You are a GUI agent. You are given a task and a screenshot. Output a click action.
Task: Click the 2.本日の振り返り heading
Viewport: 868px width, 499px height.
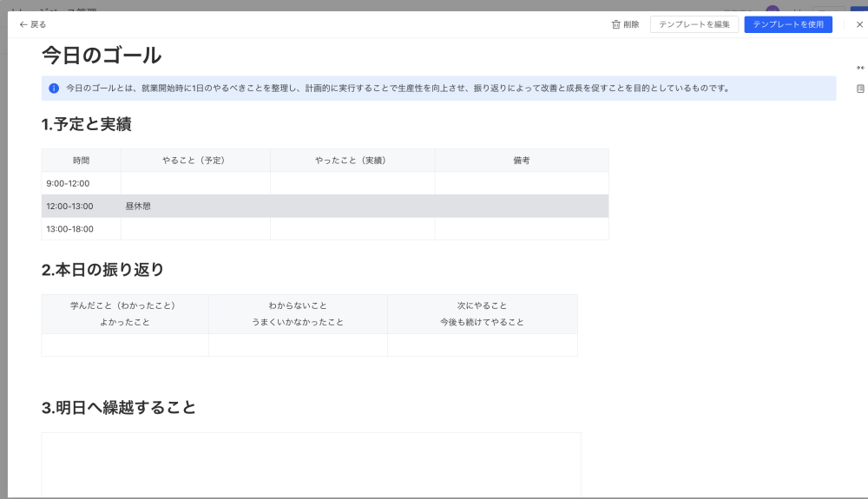coord(102,269)
